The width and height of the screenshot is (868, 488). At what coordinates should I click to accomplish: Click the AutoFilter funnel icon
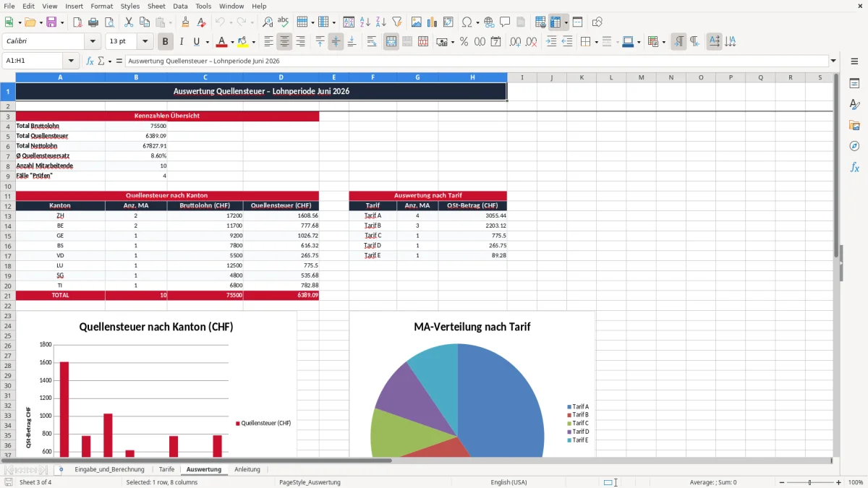point(397,22)
